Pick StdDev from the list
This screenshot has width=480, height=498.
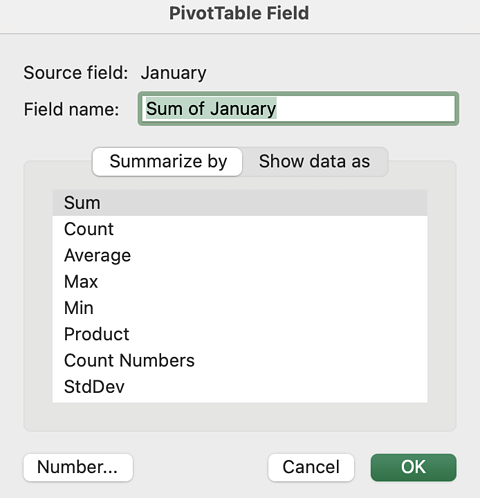pos(240,387)
